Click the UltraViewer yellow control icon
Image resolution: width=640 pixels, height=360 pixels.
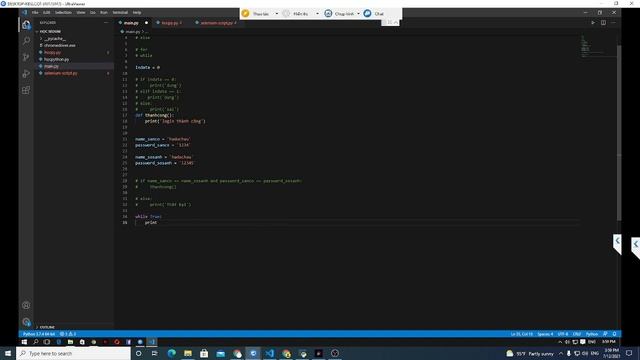[x=245, y=13]
